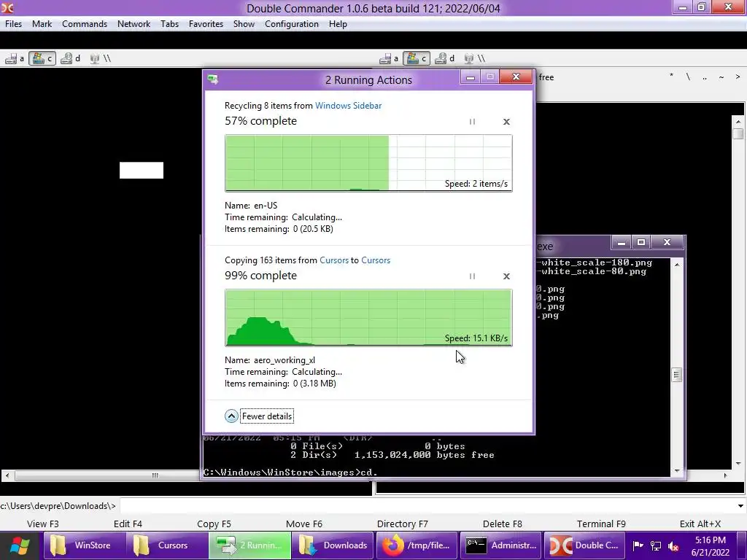Pause the Windows Sidebar recycling action
Image resolution: width=747 pixels, height=560 pixels.
point(472,122)
